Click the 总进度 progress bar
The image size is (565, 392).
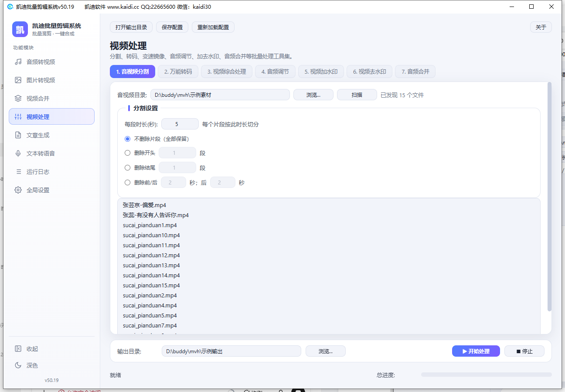(487, 375)
